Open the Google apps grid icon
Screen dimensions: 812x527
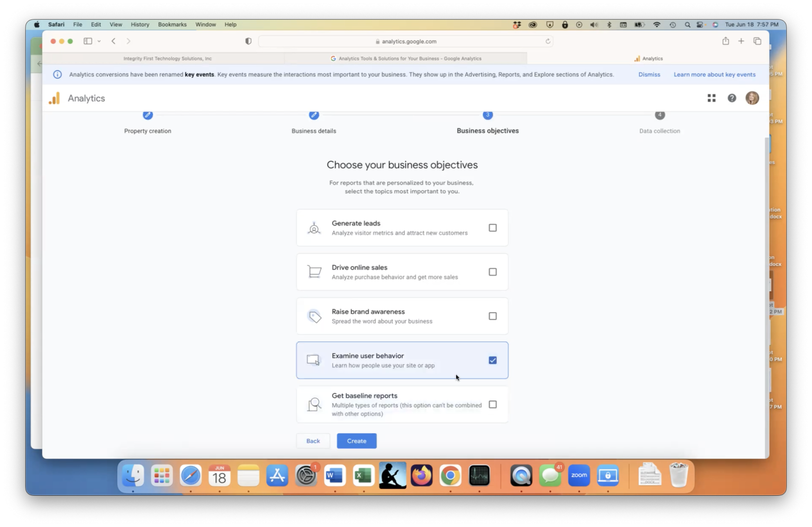(x=711, y=98)
